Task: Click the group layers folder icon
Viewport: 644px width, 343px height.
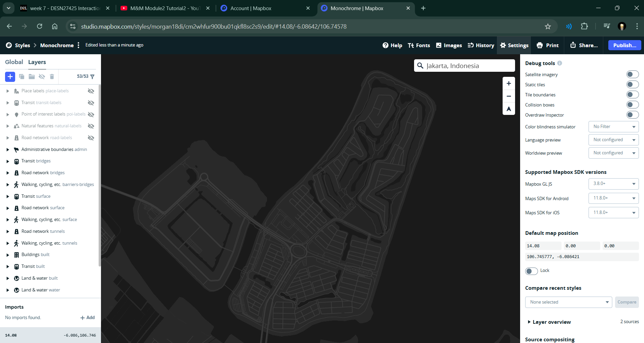Action: [x=32, y=76]
